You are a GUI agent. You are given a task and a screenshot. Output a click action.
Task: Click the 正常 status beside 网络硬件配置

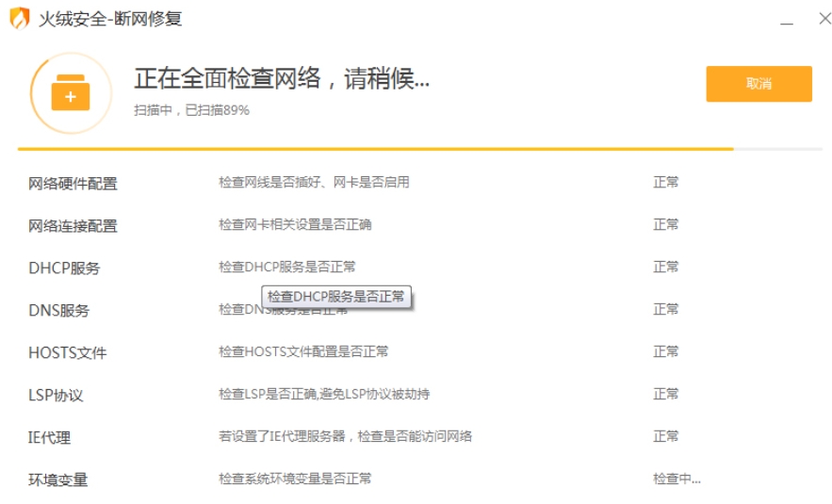(666, 182)
